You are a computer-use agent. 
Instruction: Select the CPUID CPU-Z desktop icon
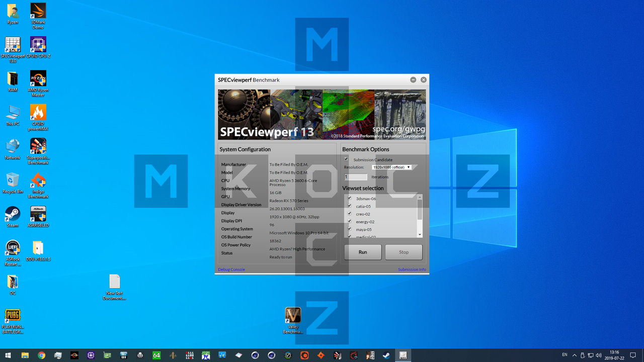click(38, 48)
